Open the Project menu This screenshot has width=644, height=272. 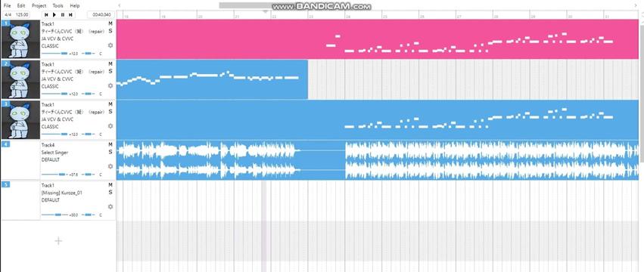39,6
